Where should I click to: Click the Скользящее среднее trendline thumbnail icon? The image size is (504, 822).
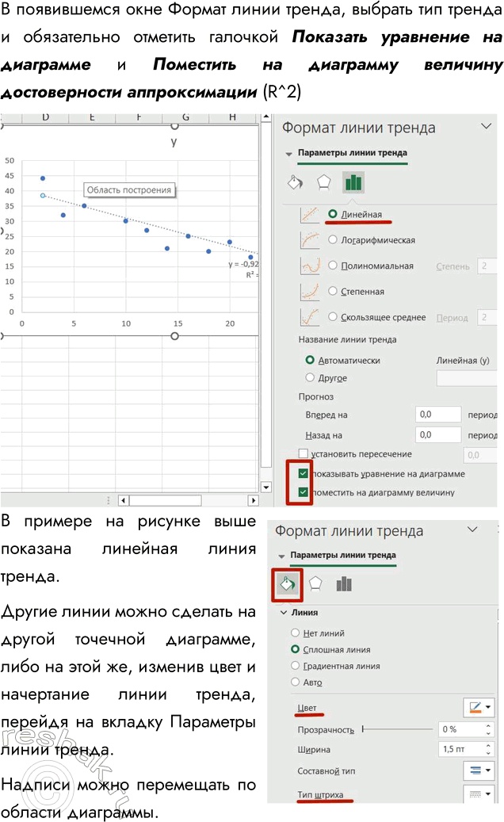click(310, 317)
